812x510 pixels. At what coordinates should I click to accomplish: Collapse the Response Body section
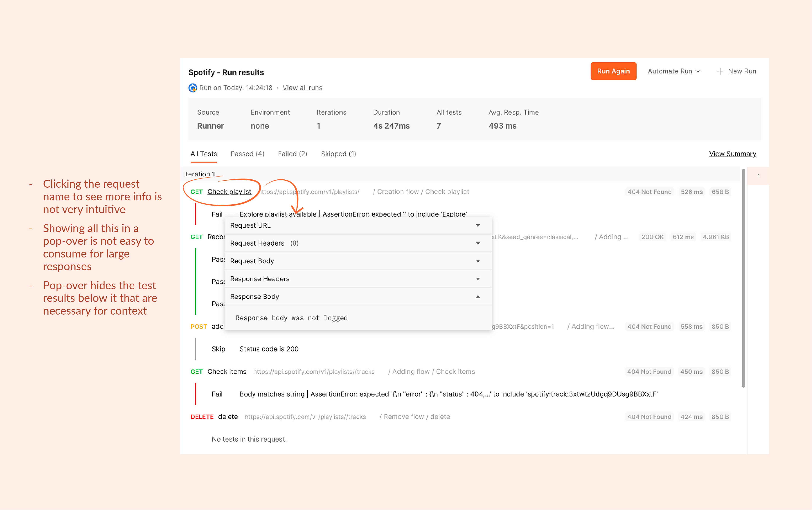point(358,297)
